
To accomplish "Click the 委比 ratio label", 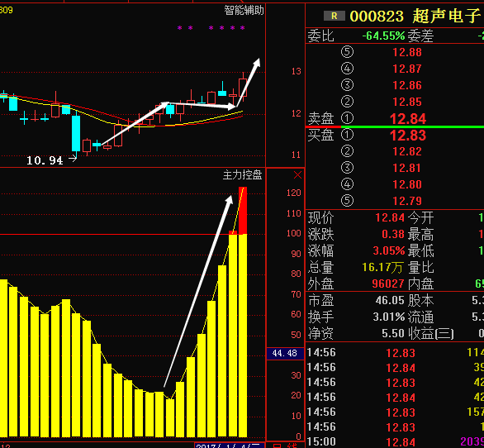I will [321, 36].
